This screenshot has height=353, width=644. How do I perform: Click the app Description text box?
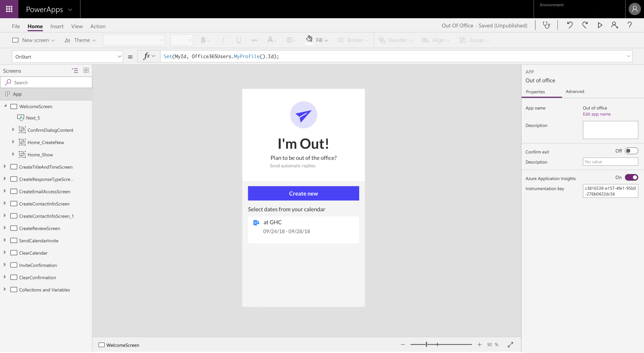(x=610, y=130)
